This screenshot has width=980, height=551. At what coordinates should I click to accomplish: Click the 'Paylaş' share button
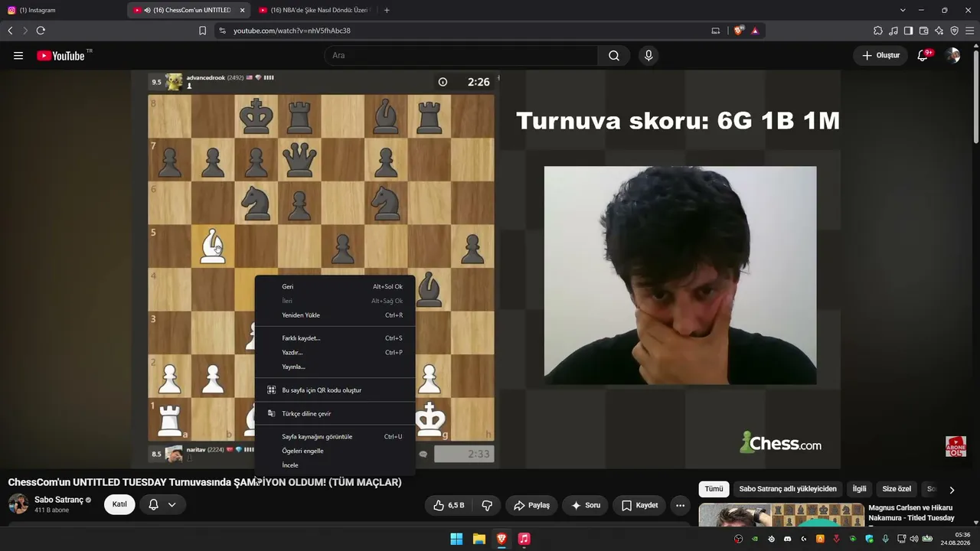click(x=531, y=505)
